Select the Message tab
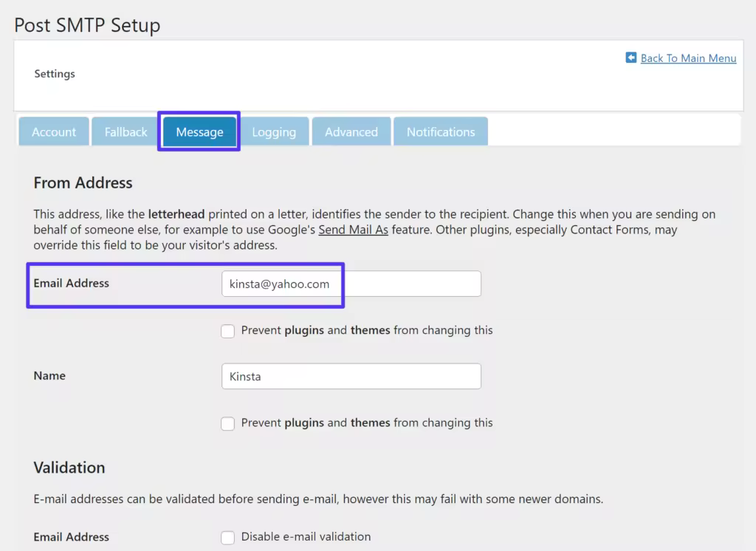This screenshot has height=551, width=756. [199, 131]
